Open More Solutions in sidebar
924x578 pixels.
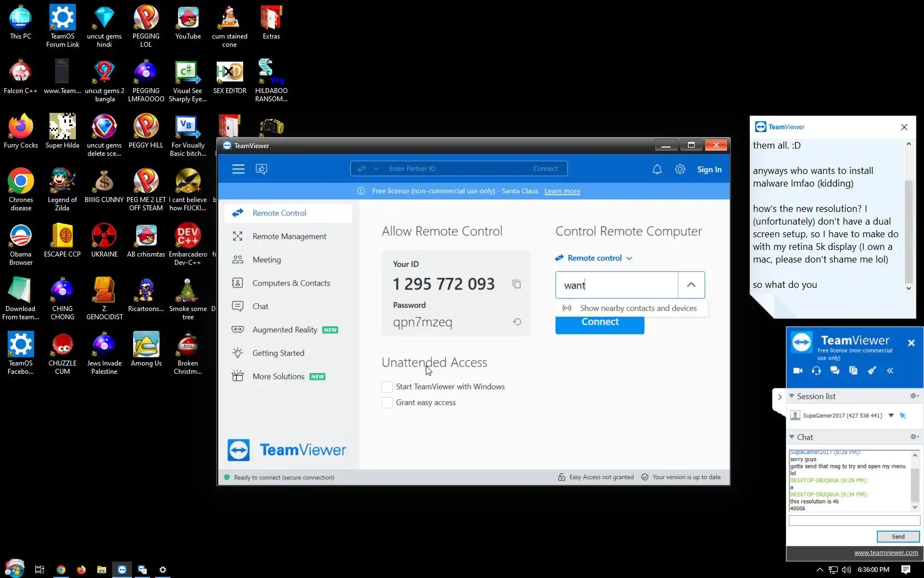coord(288,377)
